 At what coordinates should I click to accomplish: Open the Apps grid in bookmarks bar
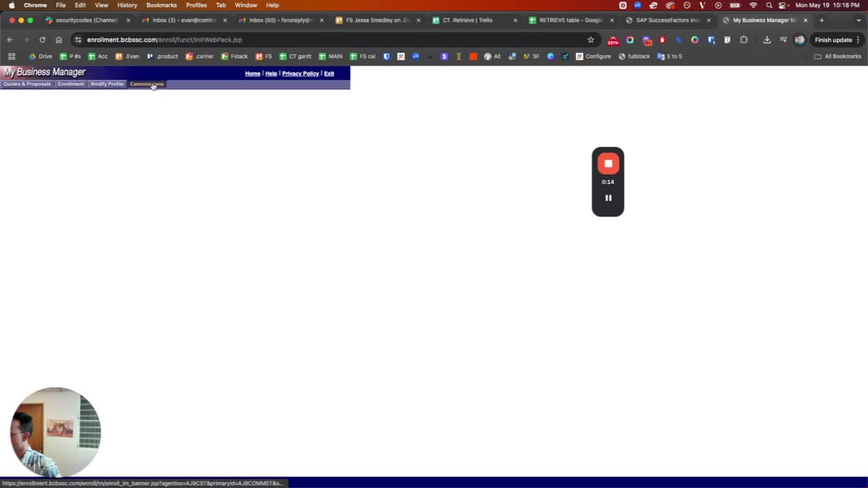point(12,56)
